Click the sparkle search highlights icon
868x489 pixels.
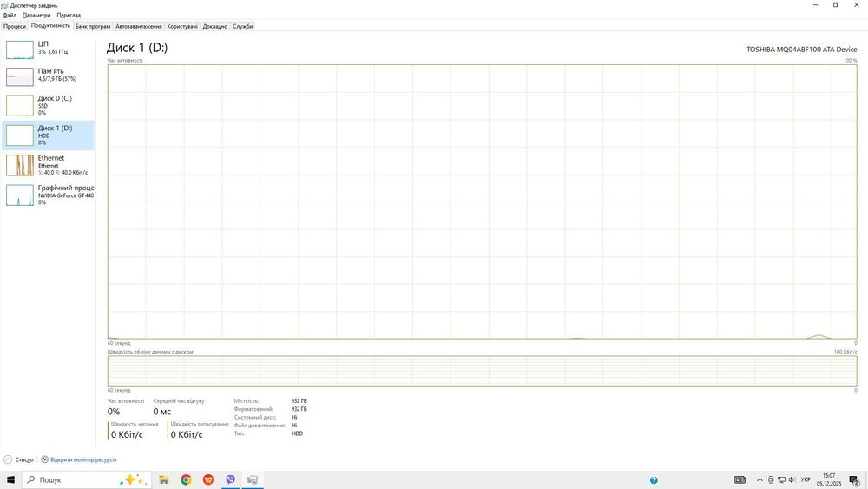(x=134, y=479)
